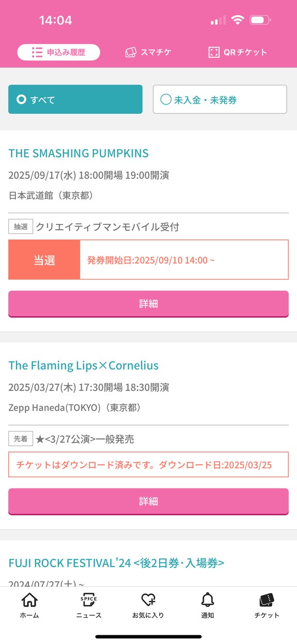Screen dimensions: 297x644
Task: Switch to the QRチケット tab
Action: tap(238, 53)
